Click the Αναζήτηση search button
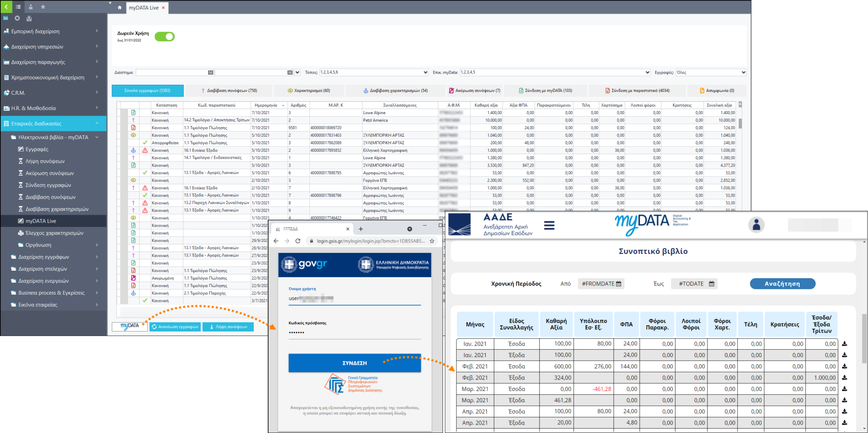Screen dimensions: 868x433 tap(782, 284)
